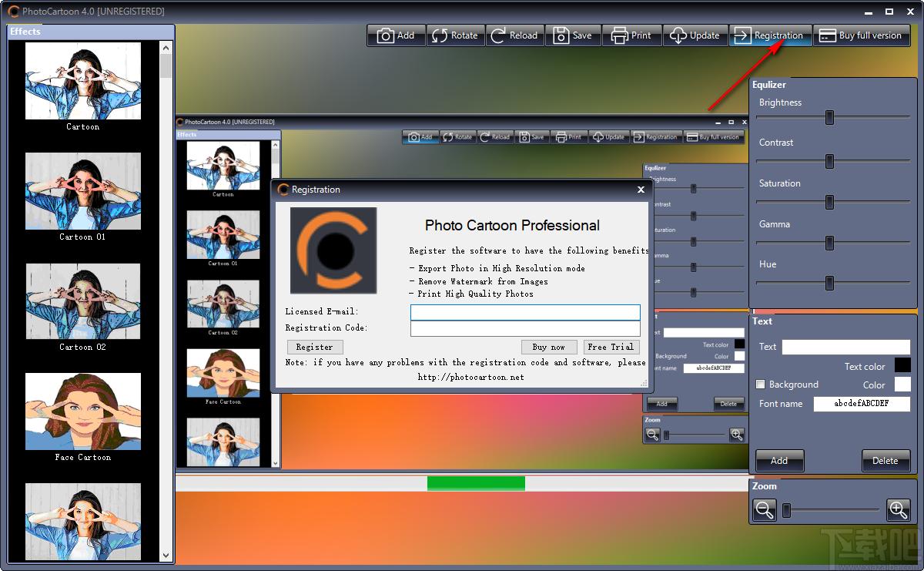Click the Registration dialog resize grip

click(x=644, y=383)
